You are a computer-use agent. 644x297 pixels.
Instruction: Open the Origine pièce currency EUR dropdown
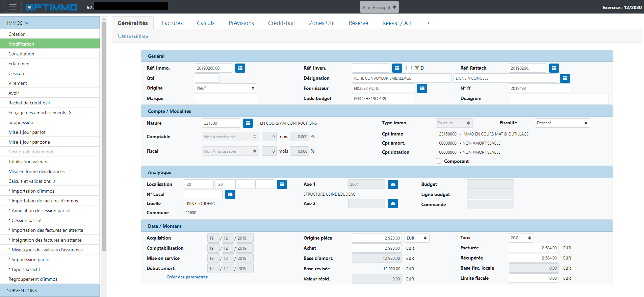pos(416,238)
